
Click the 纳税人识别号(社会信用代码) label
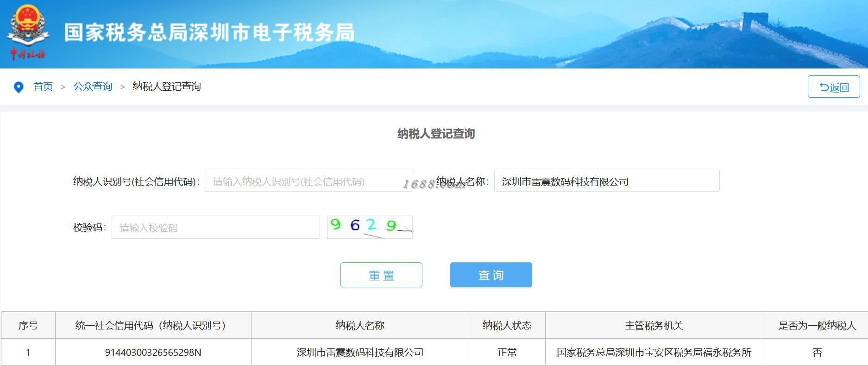(136, 181)
